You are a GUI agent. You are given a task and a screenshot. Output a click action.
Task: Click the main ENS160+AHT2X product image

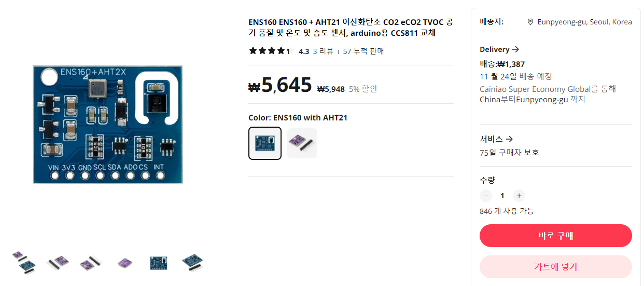[x=108, y=124]
